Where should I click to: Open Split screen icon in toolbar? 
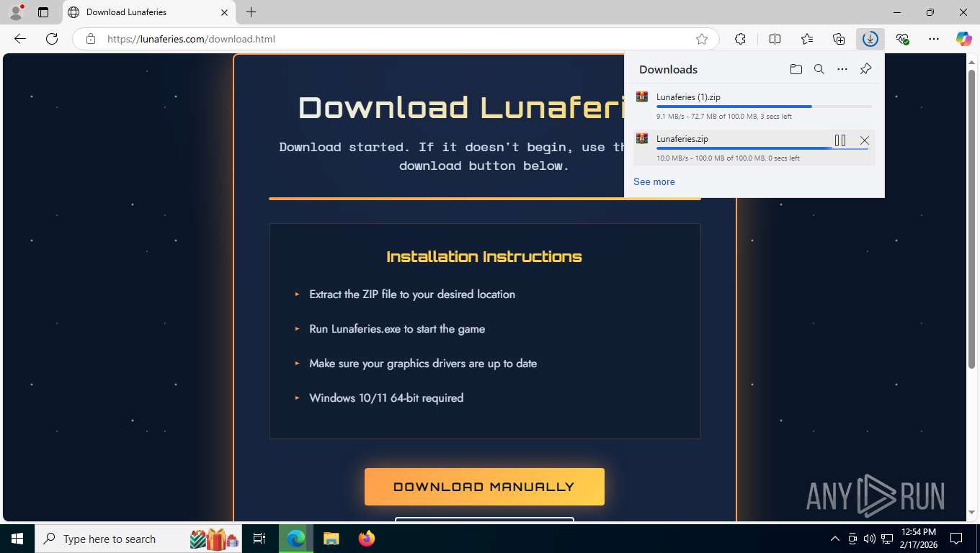pyautogui.click(x=775, y=39)
